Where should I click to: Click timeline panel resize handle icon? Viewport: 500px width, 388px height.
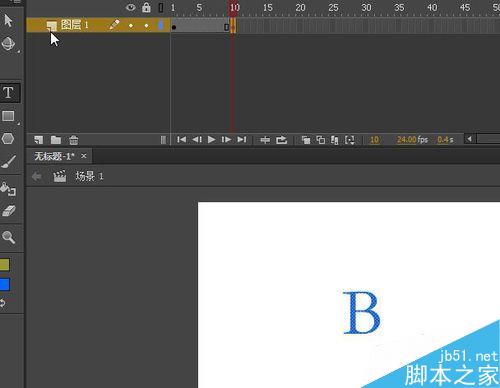click(163, 140)
